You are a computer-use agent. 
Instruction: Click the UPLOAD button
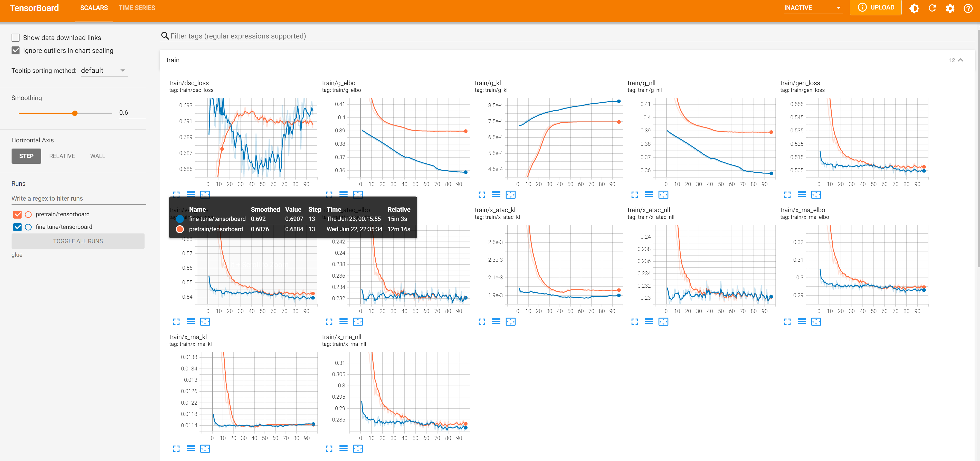click(876, 8)
